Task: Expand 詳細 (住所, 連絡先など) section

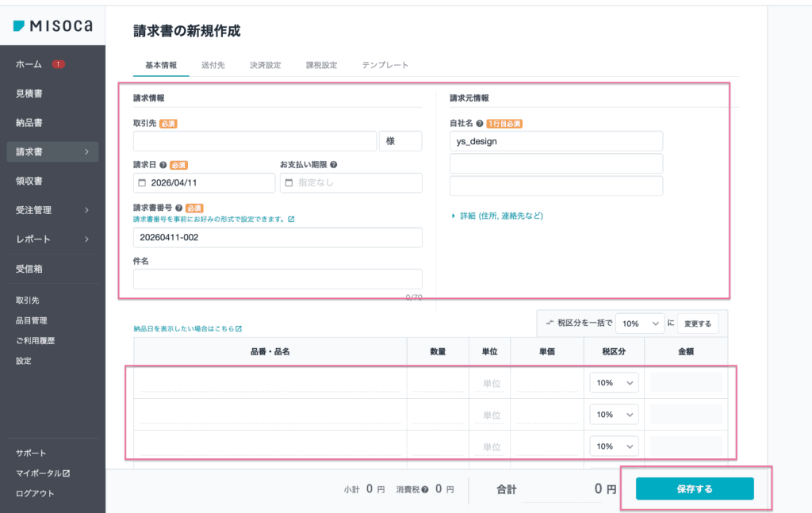Action: tap(497, 216)
